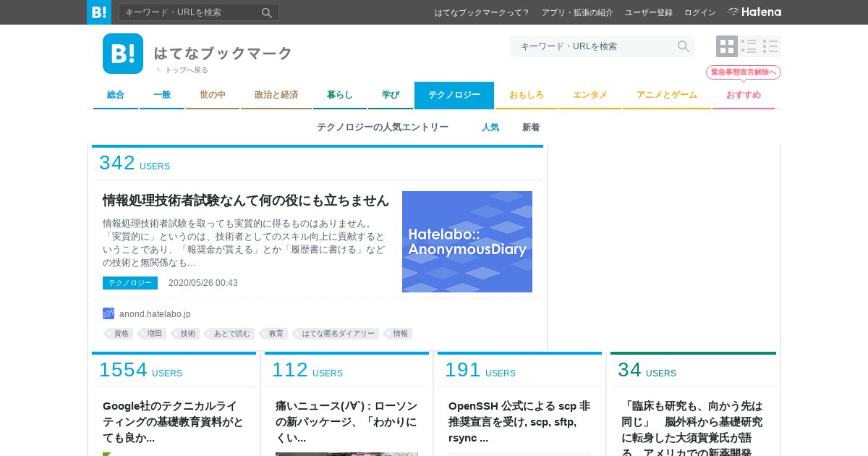Open the 112 USERS bookmark count

[x=307, y=371]
